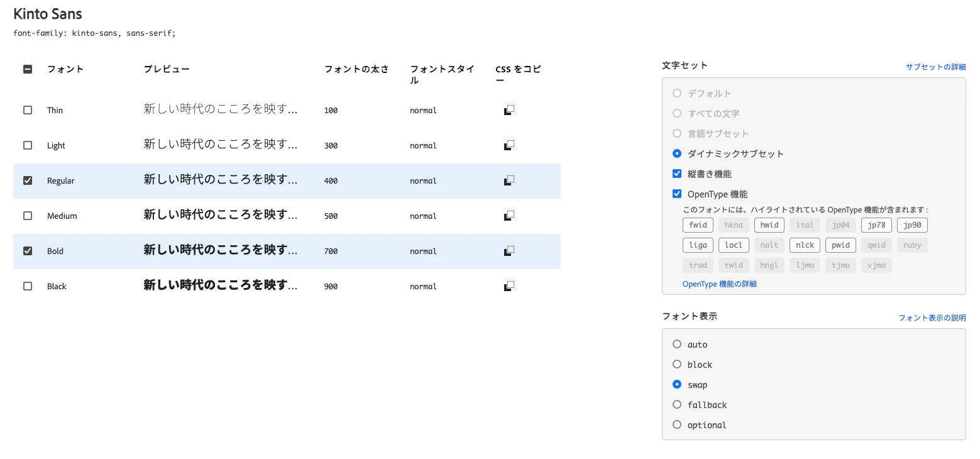Click the Black font name

click(57, 286)
